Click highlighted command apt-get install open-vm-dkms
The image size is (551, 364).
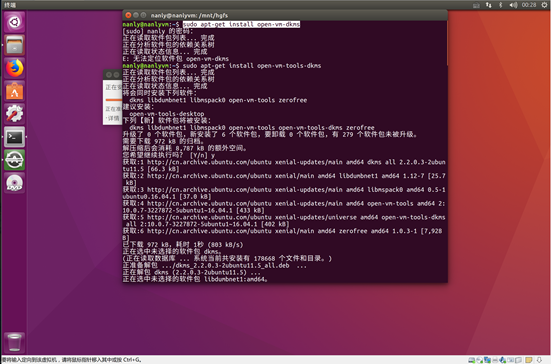pyautogui.click(x=241, y=24)
